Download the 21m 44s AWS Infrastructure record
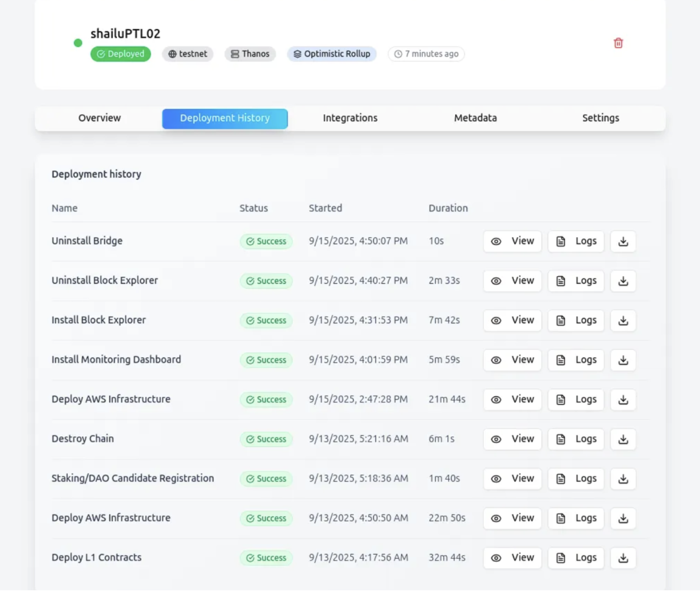Image resolution: width=700 pixels, height=596 pixels. pyautogui.click(x=623, y=400)
